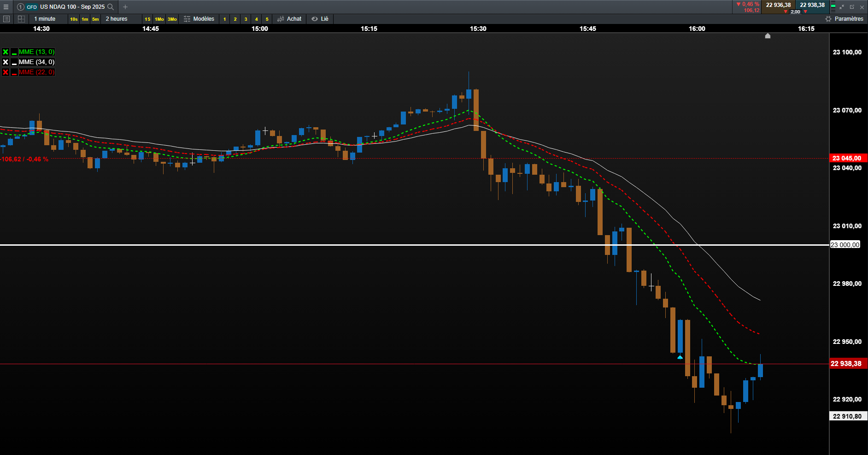The image size is (868, 455).
Task: Open the 2 heures range dropdown
Action: [x=117, y=19]
